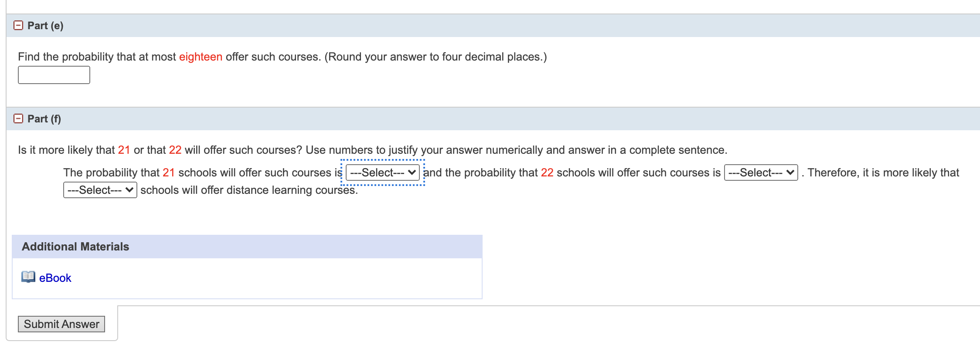Open the probability dropdown after '22 schools will offer'
This screenshot has height=355, width=980.
[x=759, y=172]
